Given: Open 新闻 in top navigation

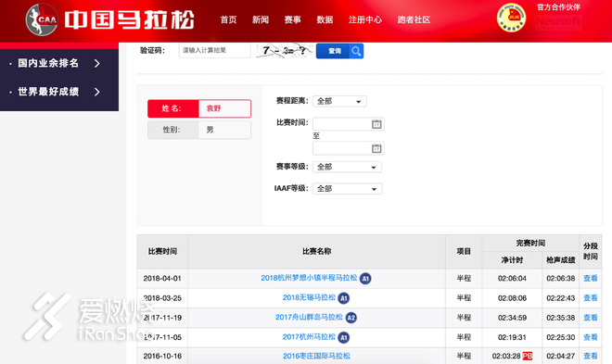Looking at the screenshot, I should (261, 19).
